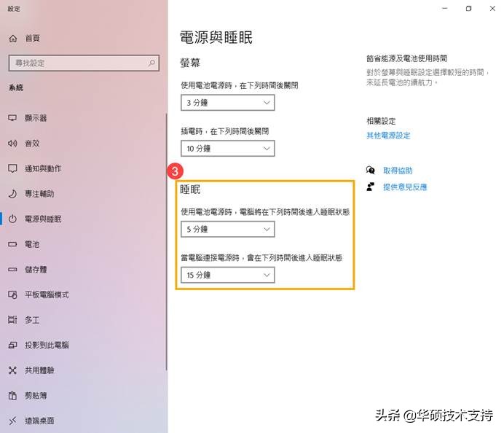Click the 電源與睡眠 power icon
The width and height of the screenshot is (504, 433).
[x=12, y=219]
